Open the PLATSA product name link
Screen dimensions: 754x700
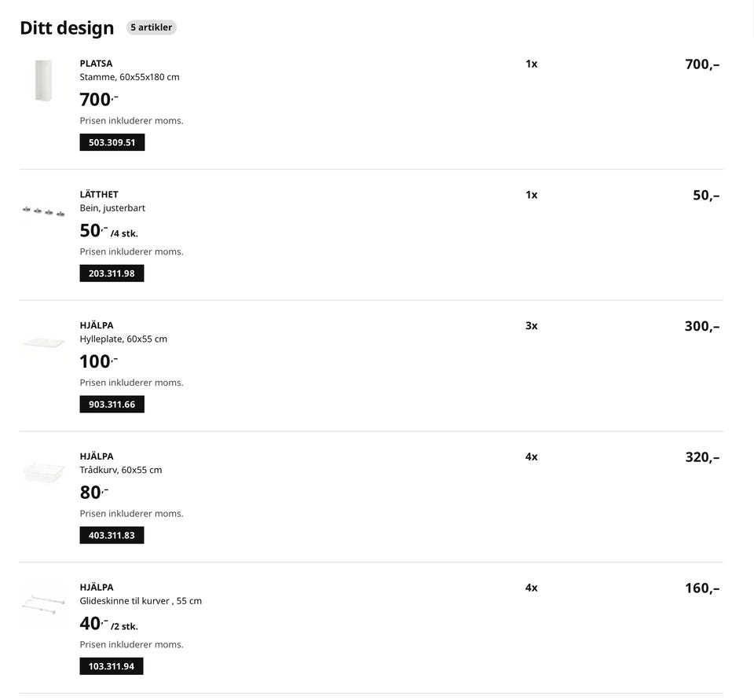tap(96, 64)
